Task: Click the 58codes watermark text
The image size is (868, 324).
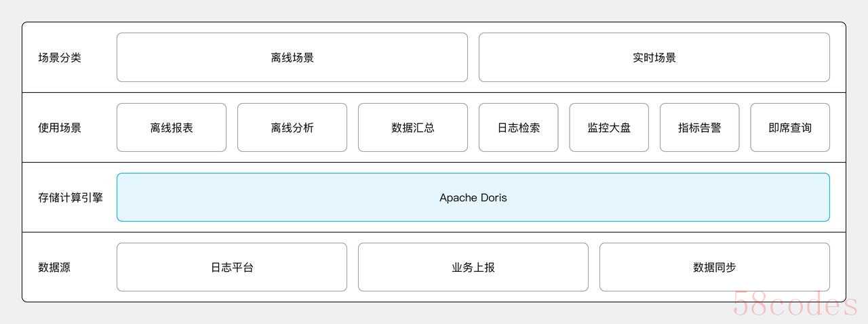Action: point(795,306)
